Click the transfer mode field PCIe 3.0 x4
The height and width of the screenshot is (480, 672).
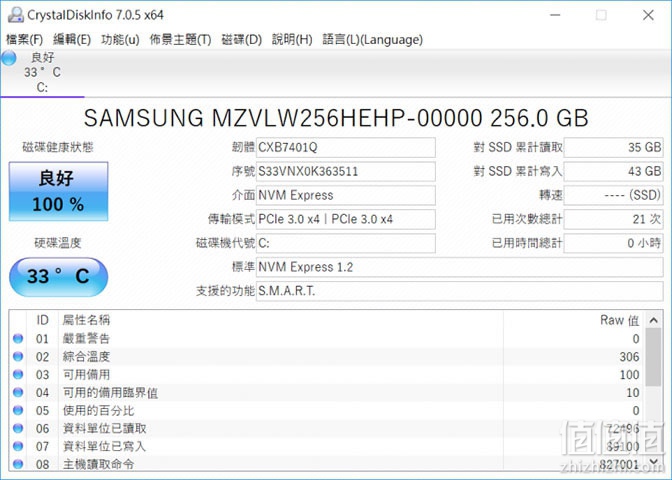pyautogui.click(x=346, y=219)
